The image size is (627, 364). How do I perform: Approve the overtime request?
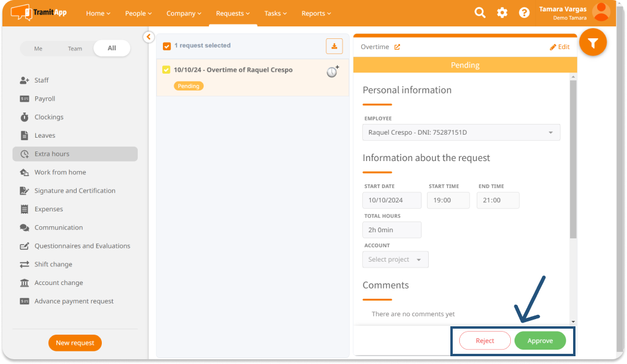click(540, 341)
